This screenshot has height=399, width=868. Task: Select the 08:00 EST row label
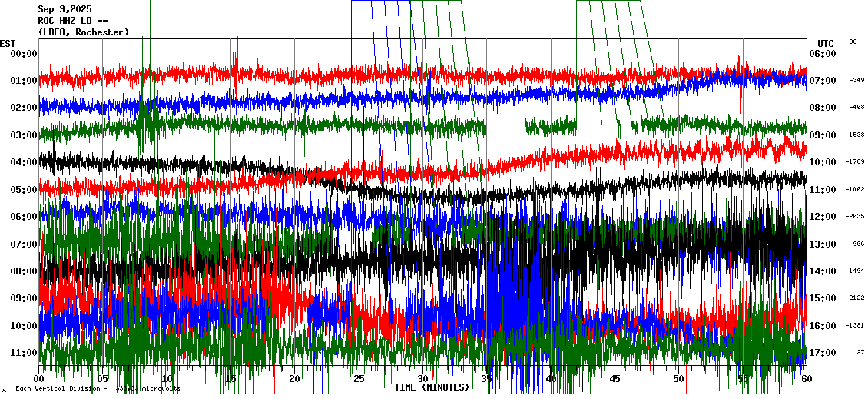pos(23,271)
